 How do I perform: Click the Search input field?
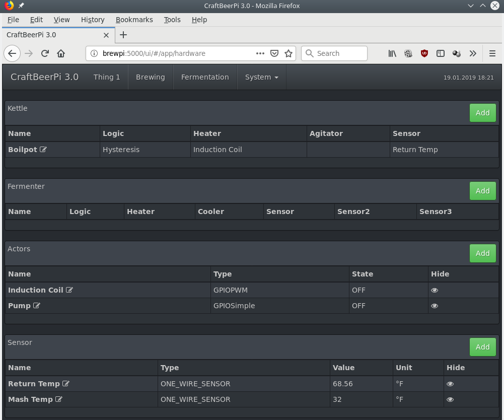tap(334, 53)
